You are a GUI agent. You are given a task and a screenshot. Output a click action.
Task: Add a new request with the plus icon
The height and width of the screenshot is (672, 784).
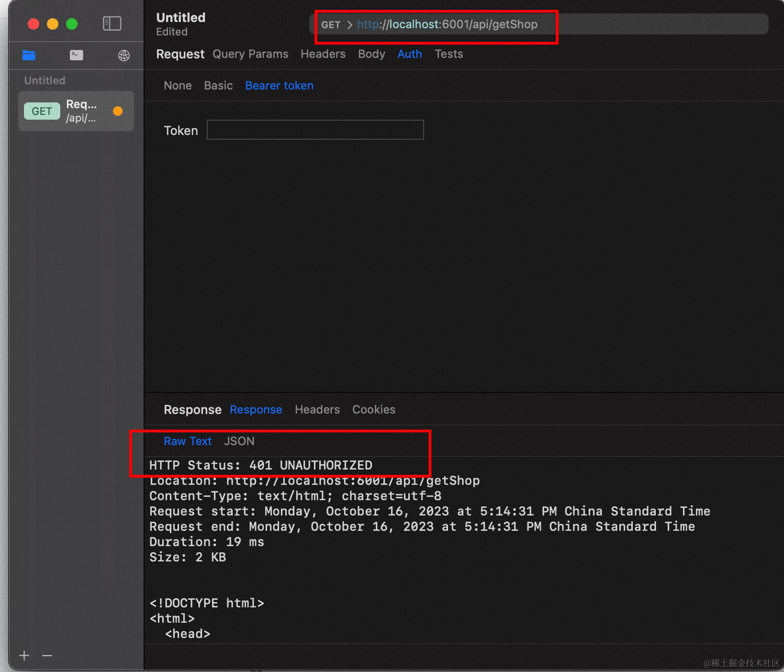click(24, 655)
